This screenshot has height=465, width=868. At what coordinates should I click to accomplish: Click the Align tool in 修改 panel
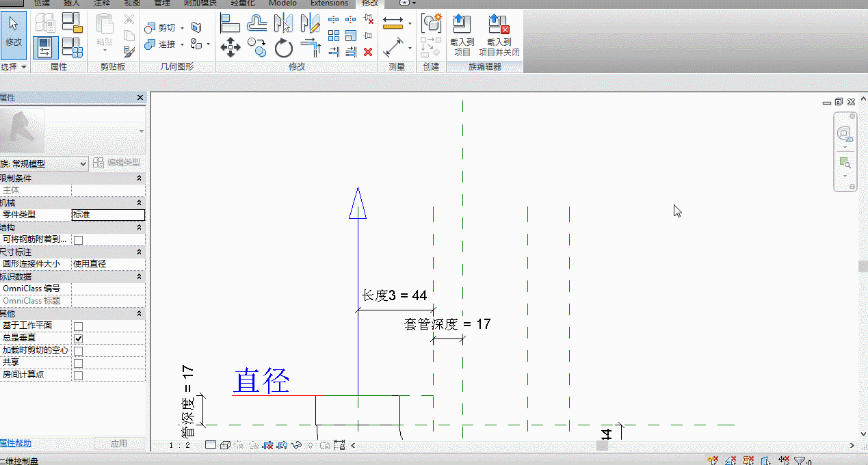tap(231, 23)
